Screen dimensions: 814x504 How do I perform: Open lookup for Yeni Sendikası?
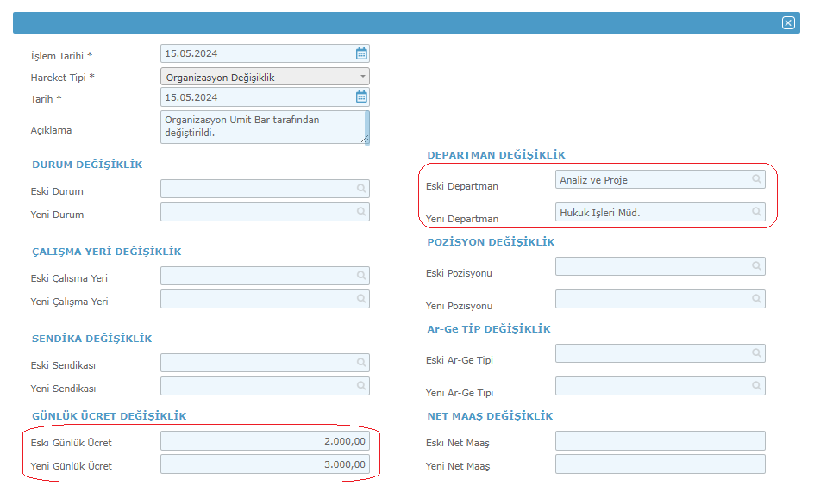coord(361,386)
